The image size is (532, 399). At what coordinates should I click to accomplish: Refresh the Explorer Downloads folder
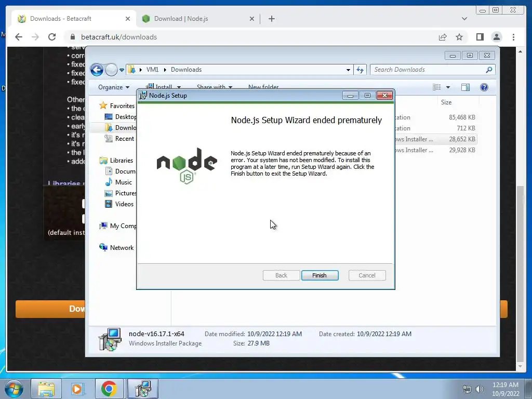point(360,70)
